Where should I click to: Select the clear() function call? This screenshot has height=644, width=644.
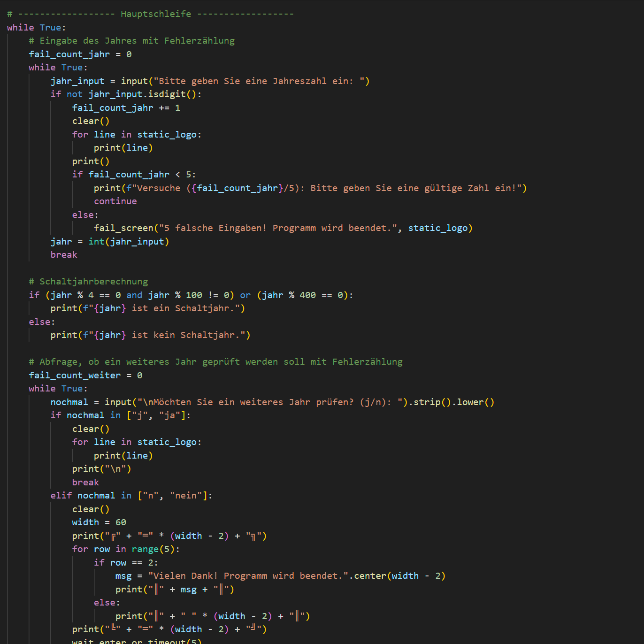(90, 121)
